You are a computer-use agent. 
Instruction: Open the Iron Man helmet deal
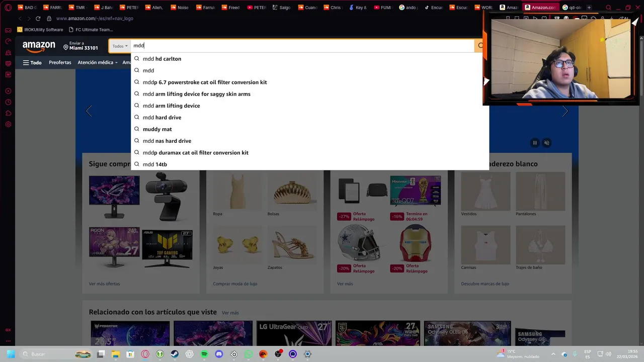point(415,244)
